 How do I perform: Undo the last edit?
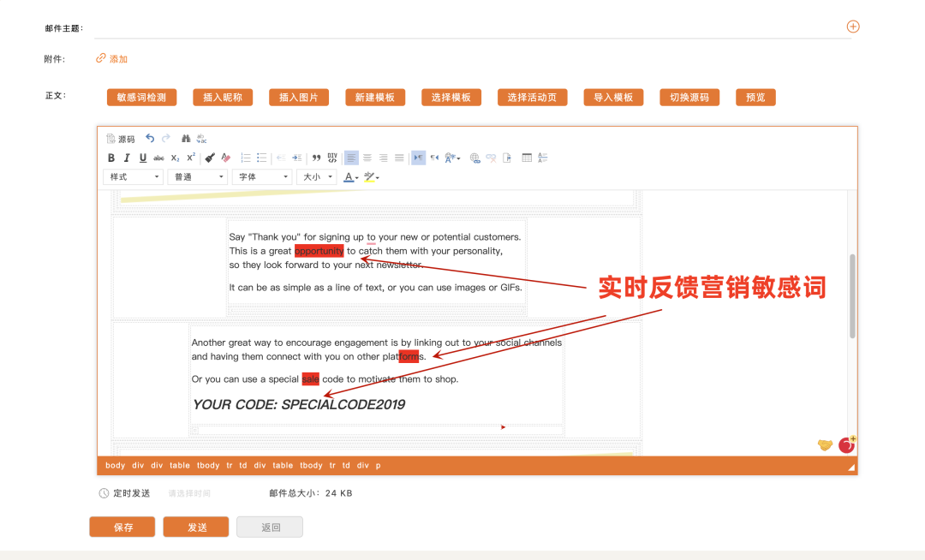tap(150, 139)
